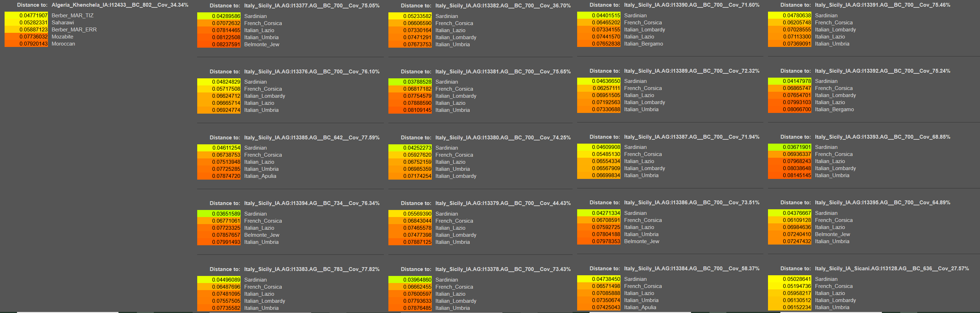
Task: Click header of sample I13393 Cov_68.85%
Action: click(883, 137)
